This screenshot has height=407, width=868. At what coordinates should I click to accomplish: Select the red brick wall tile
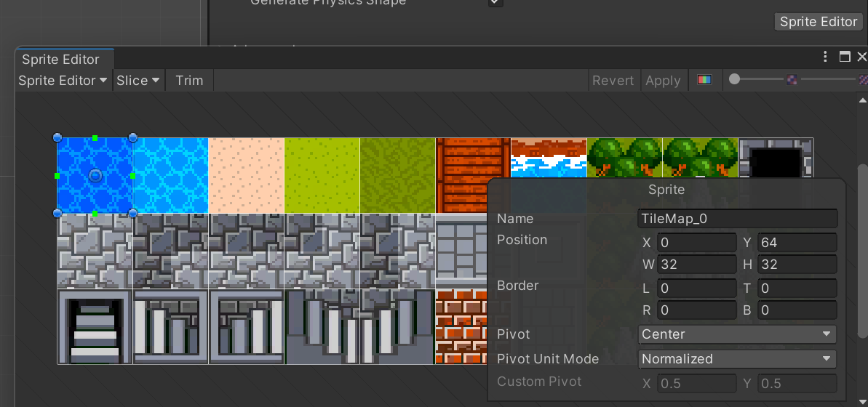coord(462,326)
